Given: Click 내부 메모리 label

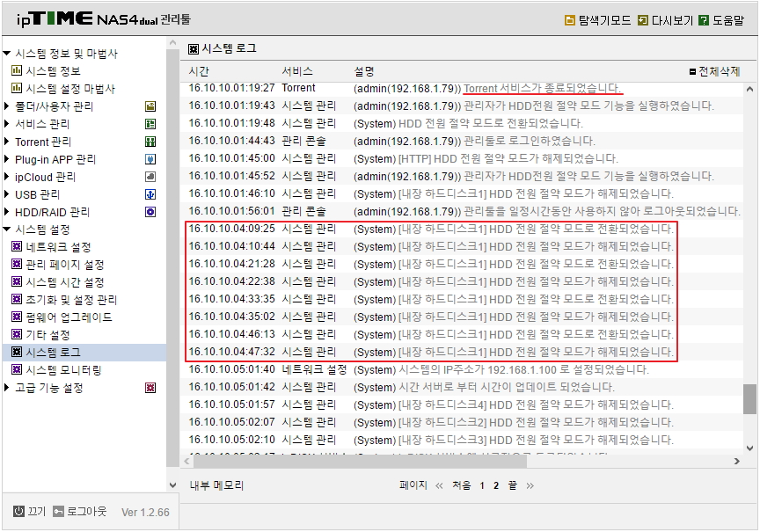Looking at the screenshot, I should pyautogui.click(x=216, y=485).
